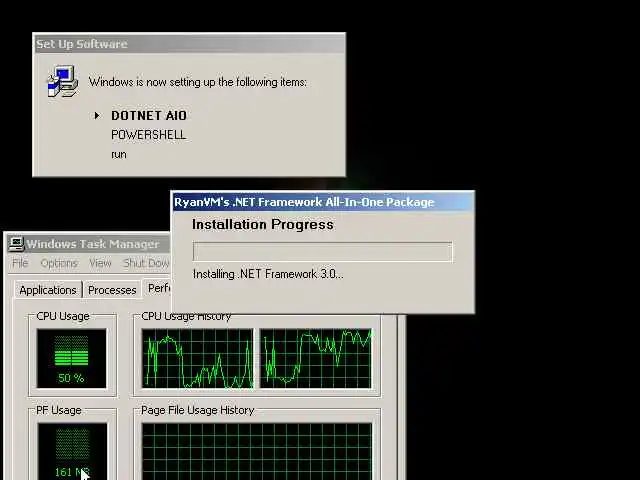Switch to the Processes tab

tap(112, 290)
